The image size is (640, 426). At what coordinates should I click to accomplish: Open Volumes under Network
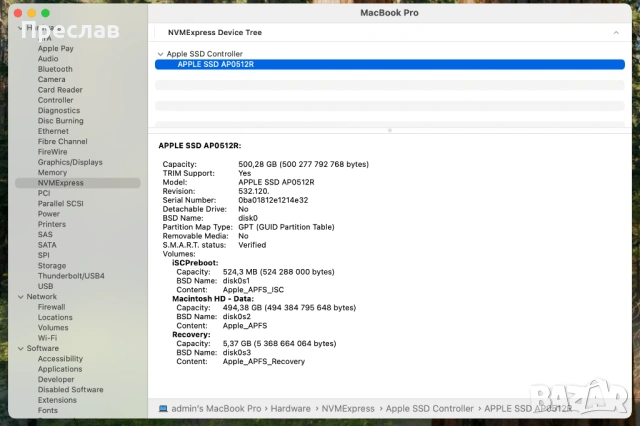[53, 328]
